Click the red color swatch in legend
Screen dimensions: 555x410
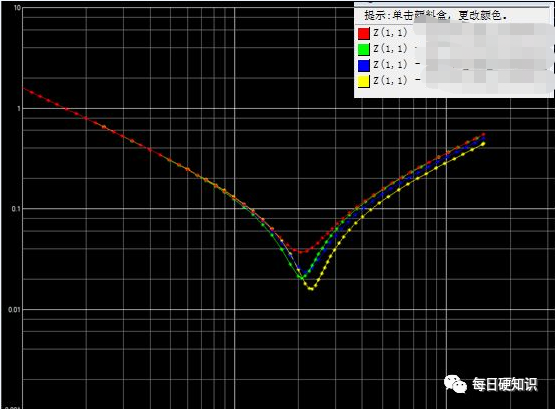point(364,33)
